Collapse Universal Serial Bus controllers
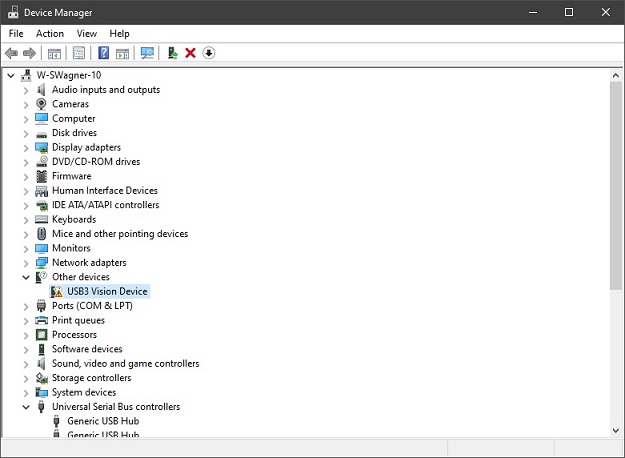This screenshot has width=625, height=458. (x=26, y=407)
